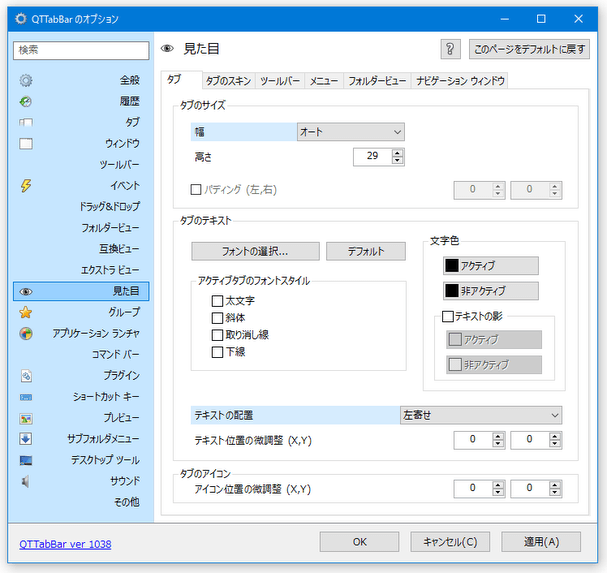
Task: Click the プレビュー picture icon
Action: 26,419
